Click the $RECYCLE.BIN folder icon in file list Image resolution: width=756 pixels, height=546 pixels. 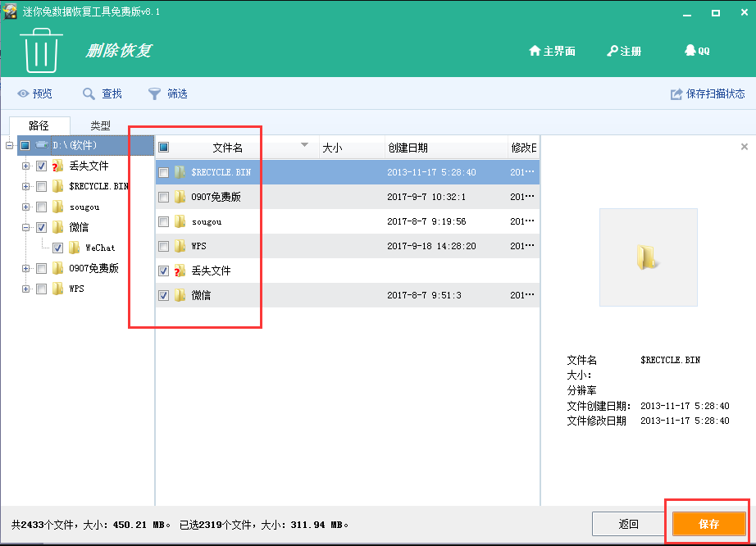[x=180, y=172]
